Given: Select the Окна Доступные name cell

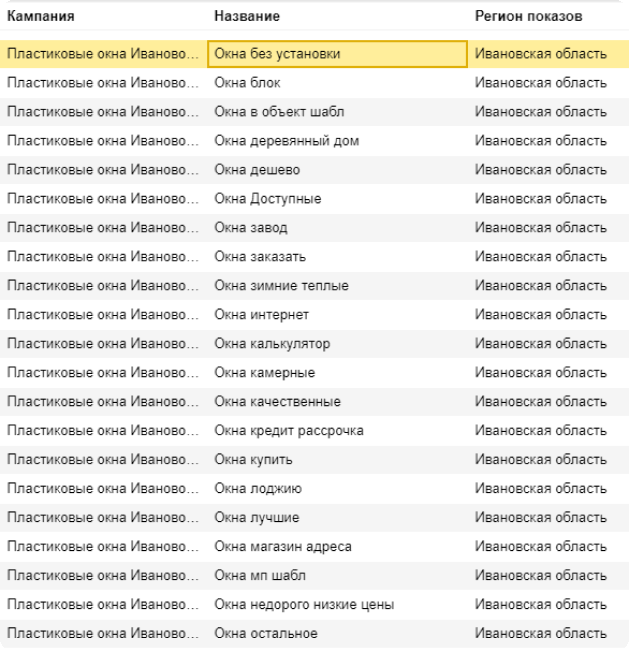Looking at the screenshot, I should pos(268,199).
